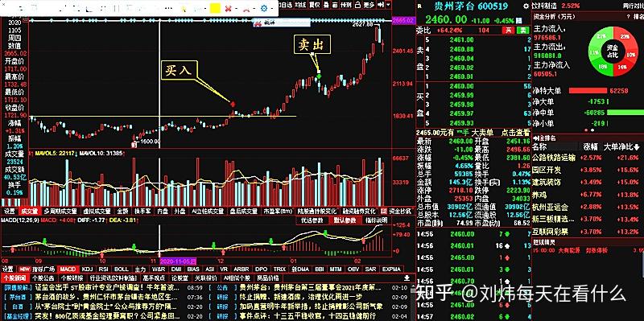Select the 内盘 tab
This screenshot has height=321, width=644.
pos(163,211)
